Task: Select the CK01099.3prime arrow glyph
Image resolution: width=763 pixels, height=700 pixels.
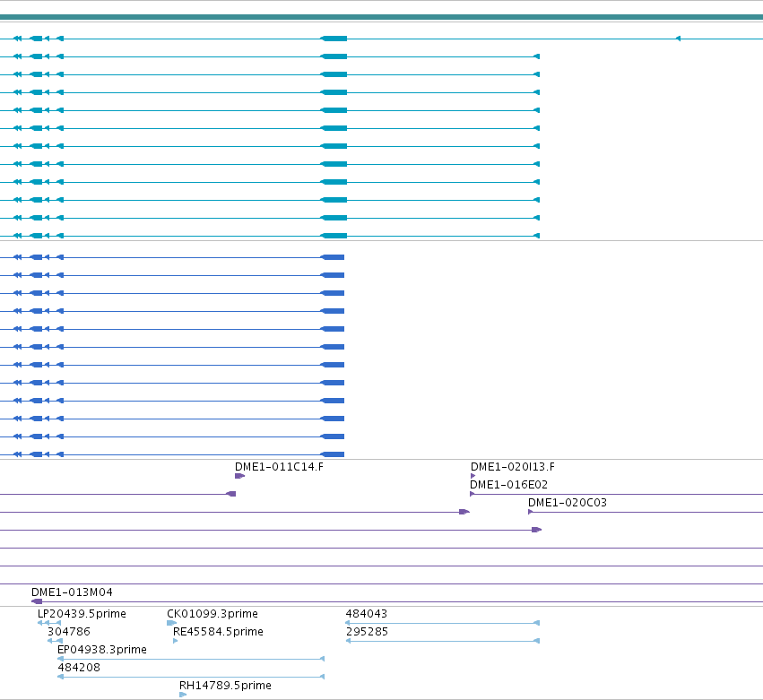Action: coord(172,623)
